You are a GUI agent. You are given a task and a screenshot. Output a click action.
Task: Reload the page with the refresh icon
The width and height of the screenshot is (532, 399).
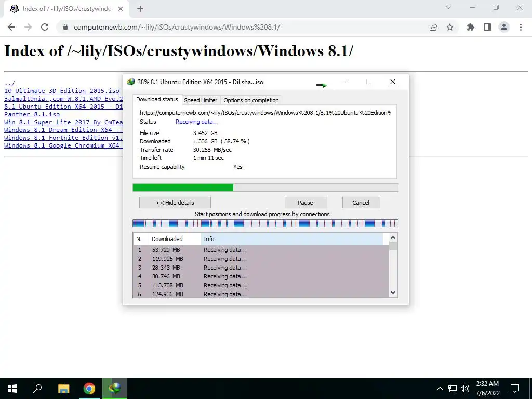[x=45, y=27]
